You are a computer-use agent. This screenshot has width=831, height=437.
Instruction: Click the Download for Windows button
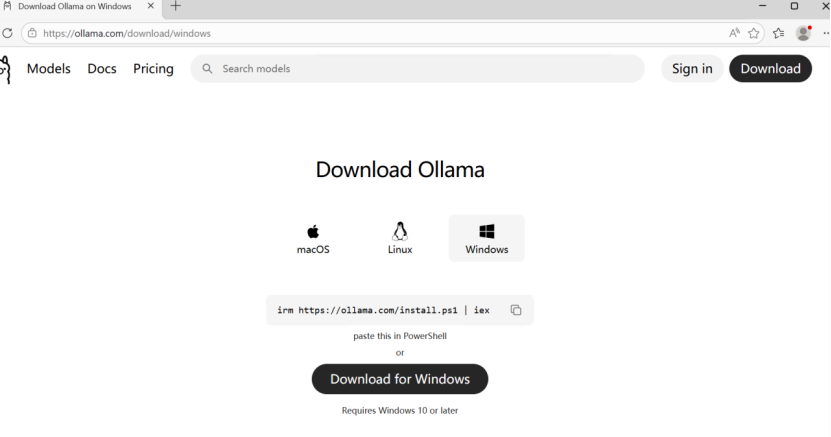tap(400, 379)
